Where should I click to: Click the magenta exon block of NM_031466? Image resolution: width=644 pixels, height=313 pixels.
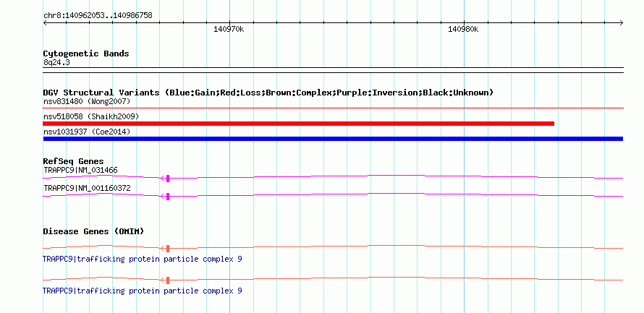[168, 178]
